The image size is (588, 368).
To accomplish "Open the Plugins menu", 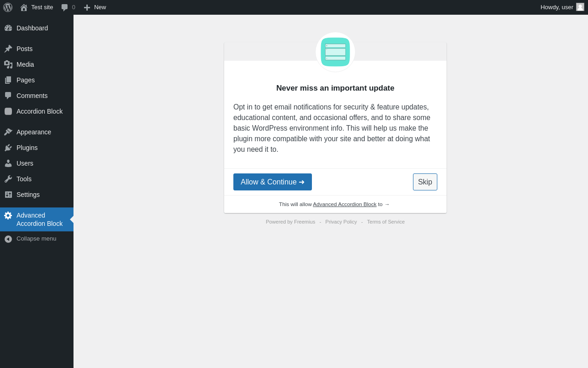I will [37, 148].
